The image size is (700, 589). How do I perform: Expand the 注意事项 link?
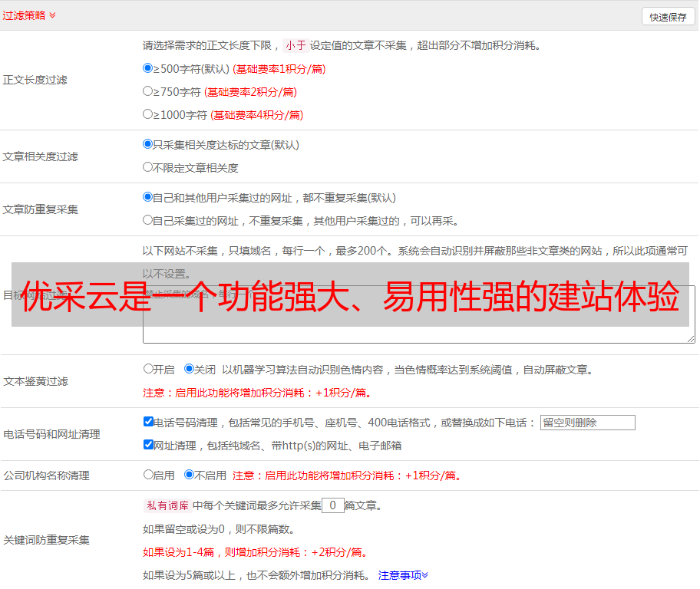[x=403, y=575]
